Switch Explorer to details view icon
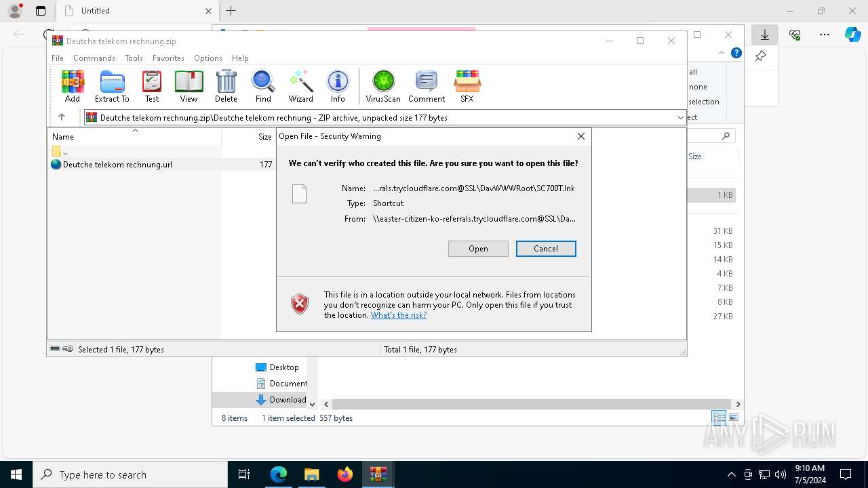 pyautogui.click(x=719, y=418)
